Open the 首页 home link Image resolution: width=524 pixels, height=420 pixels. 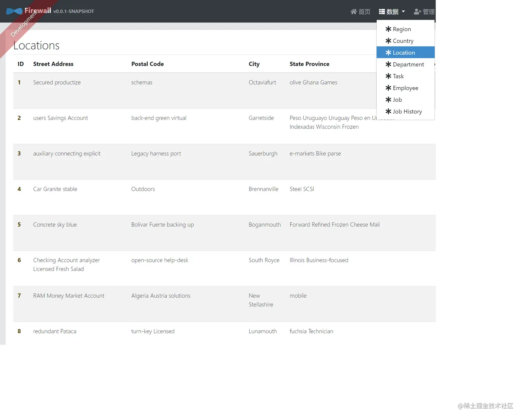[x=360, y=11]
